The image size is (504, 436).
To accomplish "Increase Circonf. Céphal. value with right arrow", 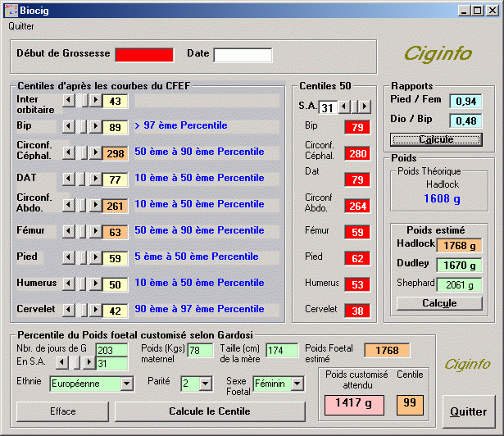I will tap(95, 153).
